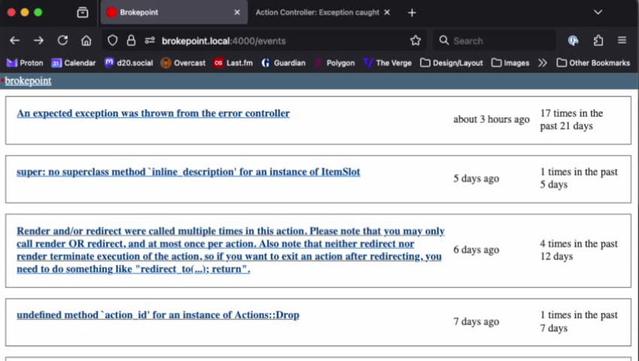
Task: Open the Design/Layout bookmarks folder
Action: click(452, 63)
